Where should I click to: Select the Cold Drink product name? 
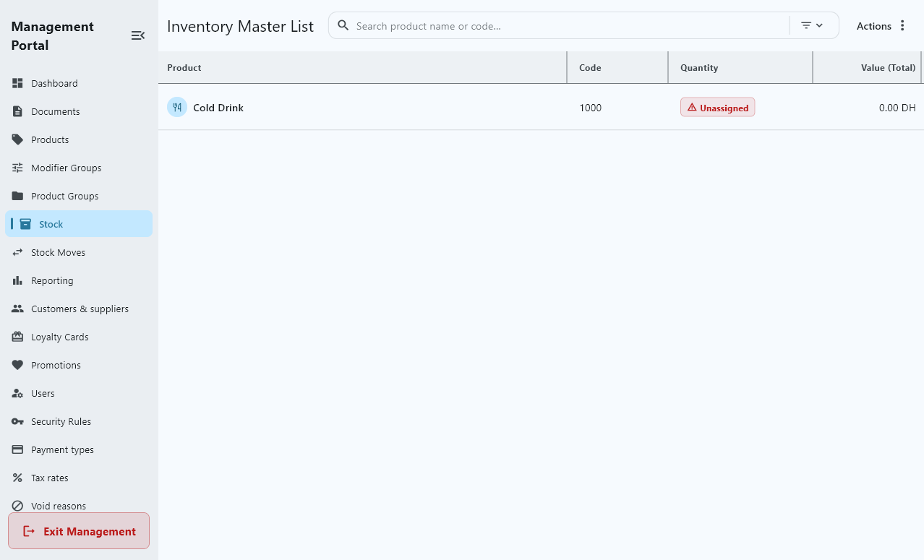[x=218, y=108]
